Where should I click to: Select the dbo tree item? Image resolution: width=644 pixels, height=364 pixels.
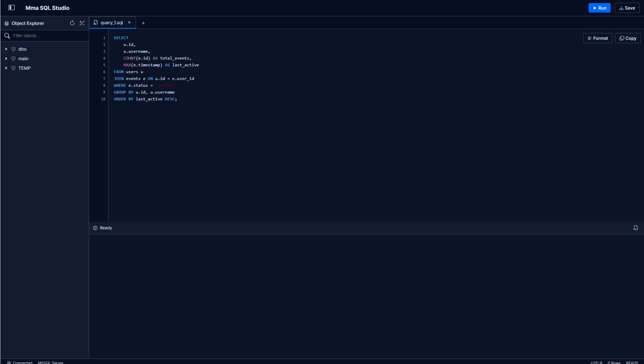(45, 49)
